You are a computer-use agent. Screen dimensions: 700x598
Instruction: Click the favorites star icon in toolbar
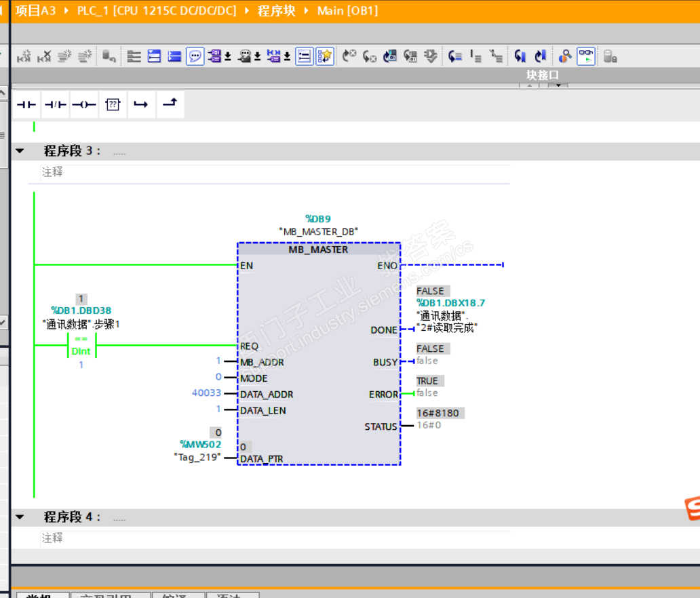point(325,57)
